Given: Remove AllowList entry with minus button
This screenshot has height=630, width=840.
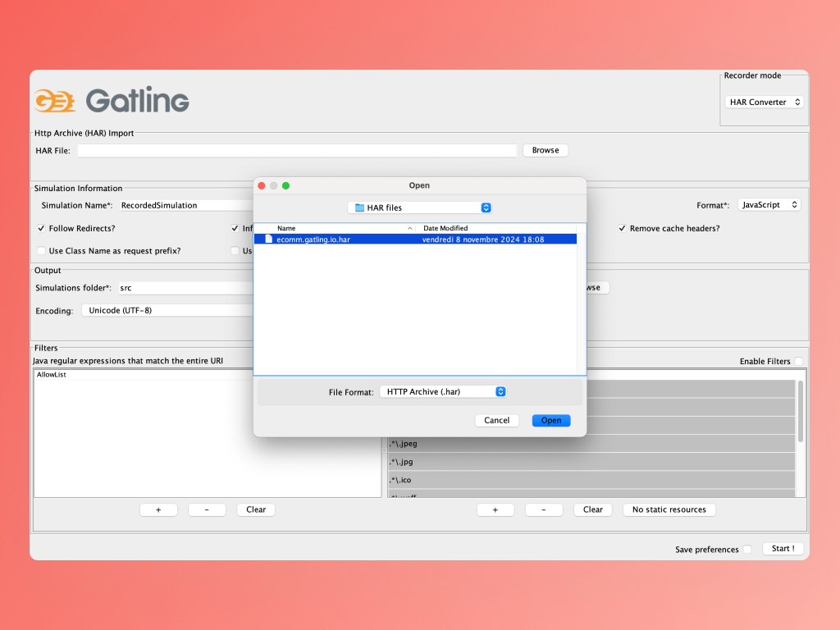Looking at the screenshot, I should point(207,509).
